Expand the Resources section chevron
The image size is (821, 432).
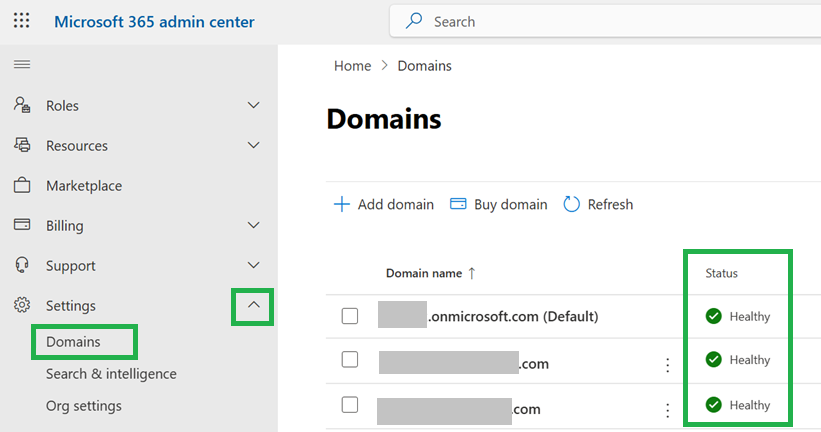253,145
